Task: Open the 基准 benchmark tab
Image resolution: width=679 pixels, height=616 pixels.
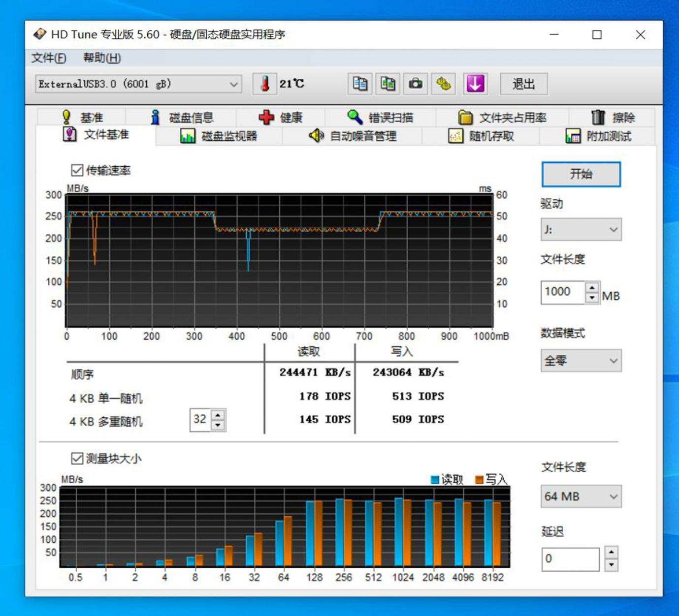Action: pos(82,118)
